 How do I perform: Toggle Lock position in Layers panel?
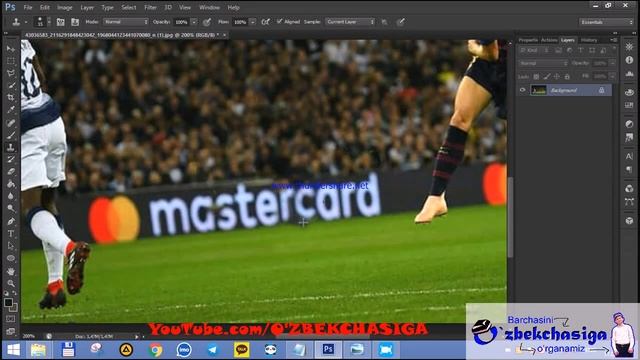click(557, 76)
